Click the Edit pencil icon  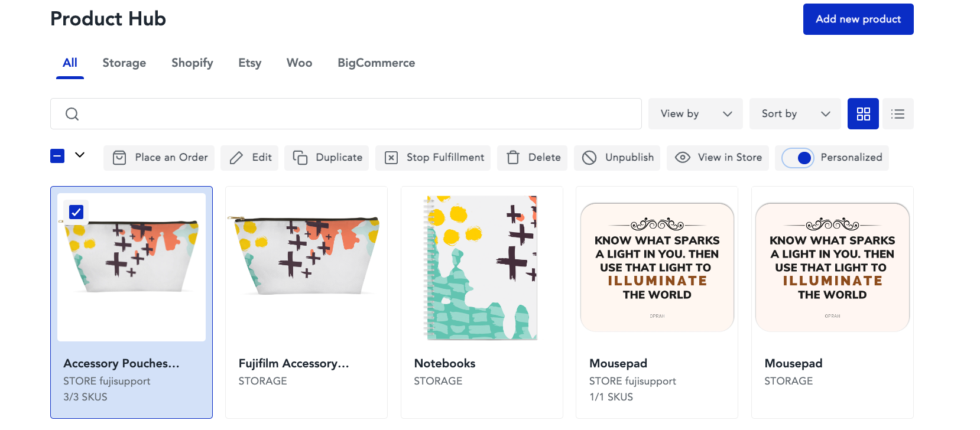[x=236, y=158]
